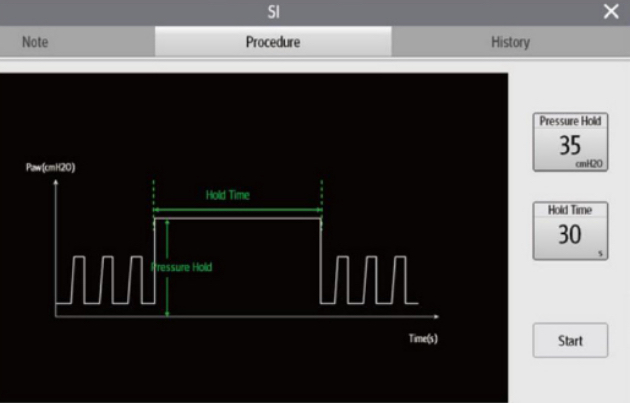Image resolution: width=630 pixels, height=403 pixels.
Task: Select the Procedure tab
Action: pyautogui.click(x=273, y=43)
